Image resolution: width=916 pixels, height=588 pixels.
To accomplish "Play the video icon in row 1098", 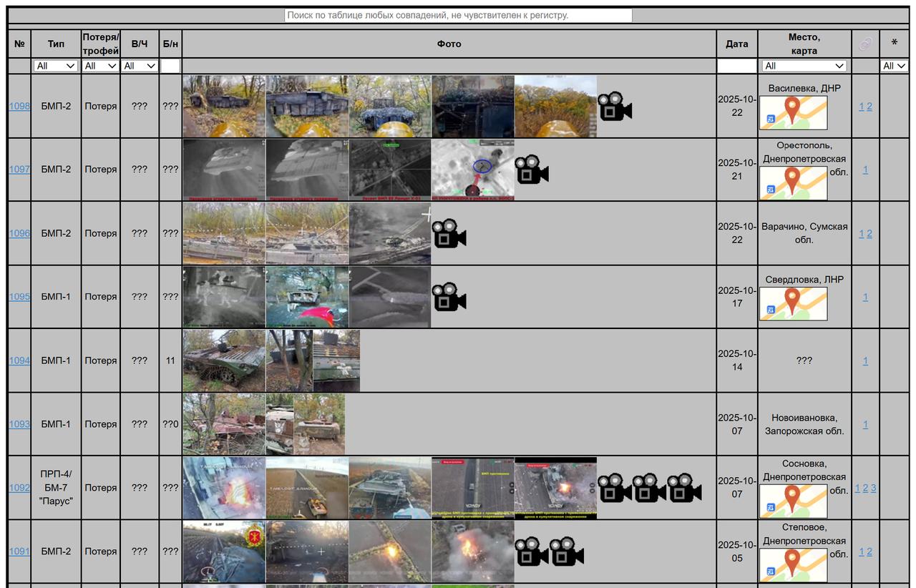I will coord(615,107).
